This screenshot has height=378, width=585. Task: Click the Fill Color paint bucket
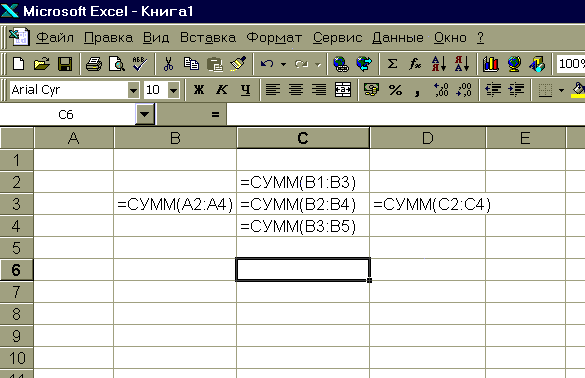[578, 90]
